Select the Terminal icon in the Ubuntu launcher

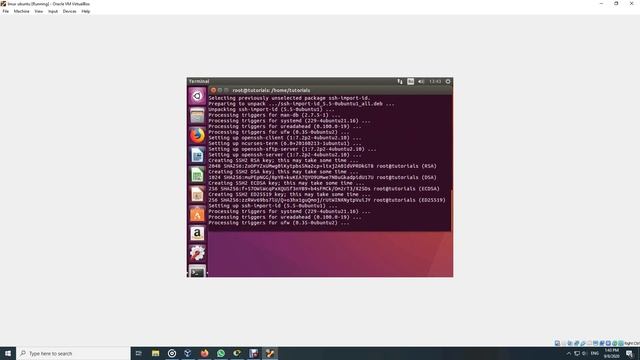(197, 271)
